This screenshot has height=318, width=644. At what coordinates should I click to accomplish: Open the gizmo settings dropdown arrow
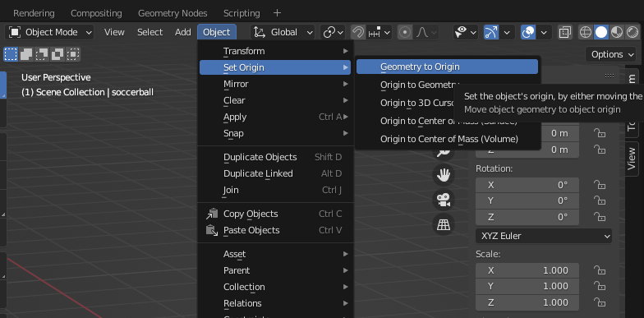coord(508,32)
